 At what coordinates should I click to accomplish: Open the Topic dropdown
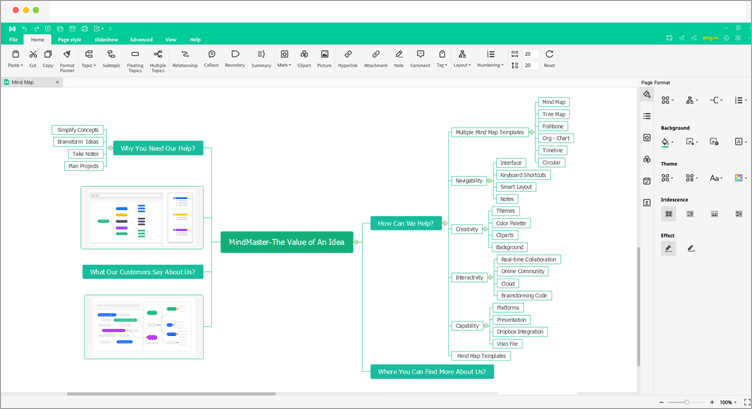(89, 58)
